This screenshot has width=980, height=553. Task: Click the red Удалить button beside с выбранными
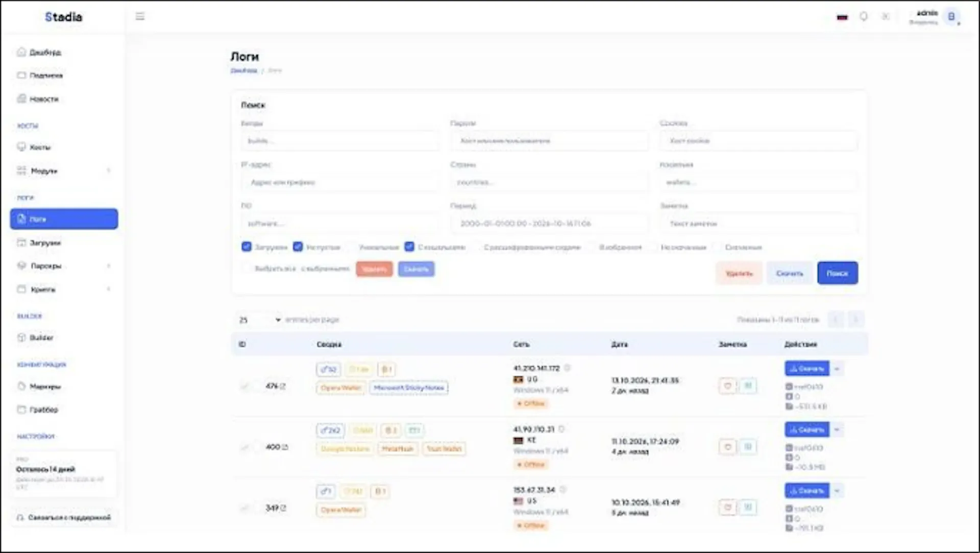(374, 269)
